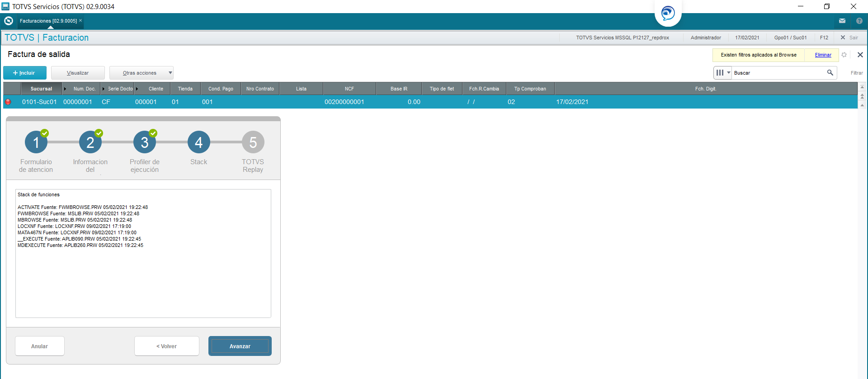Click the Fch.R.Cambia column header

(484, 89)
